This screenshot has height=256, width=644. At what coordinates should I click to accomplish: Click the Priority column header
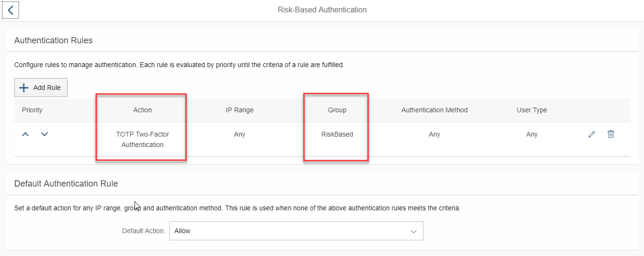(32, 110)
